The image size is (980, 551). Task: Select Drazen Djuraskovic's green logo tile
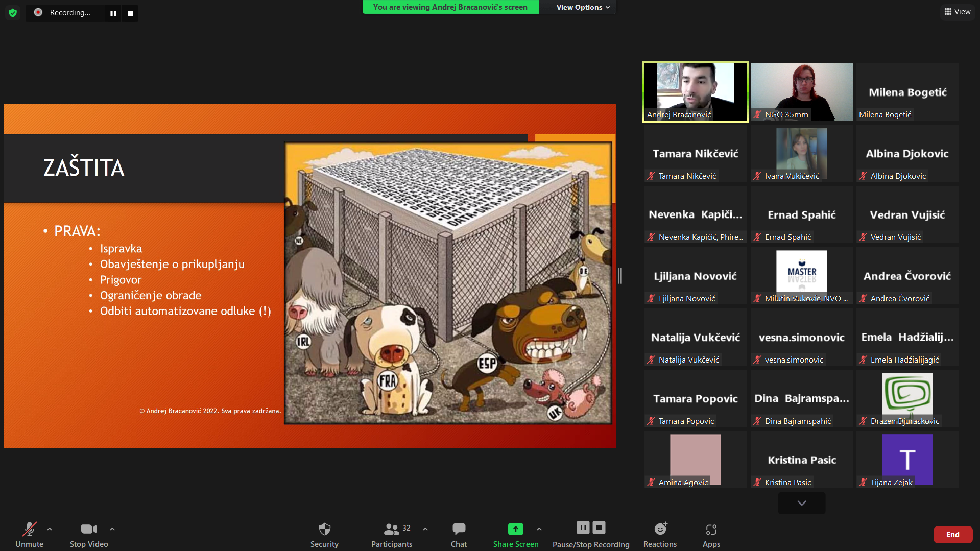coord(907,398)
